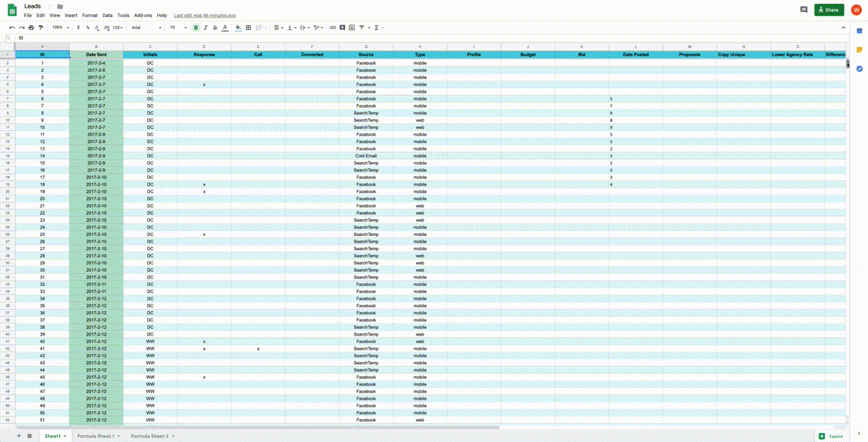Image resolution: width=868 pixels, height=442 pixels.
Task: Open the Data menu
Action: 108,15
